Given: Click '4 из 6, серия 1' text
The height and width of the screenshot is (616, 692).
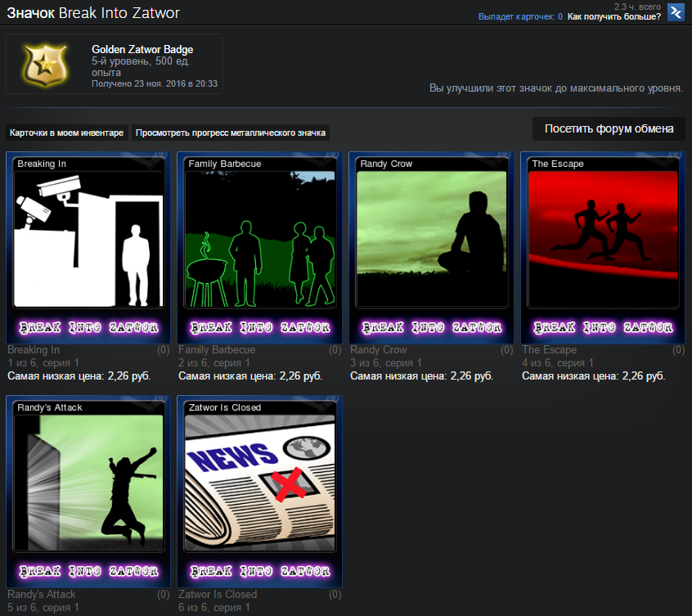Looking at the screenshot, I should [x=557, y=363].
